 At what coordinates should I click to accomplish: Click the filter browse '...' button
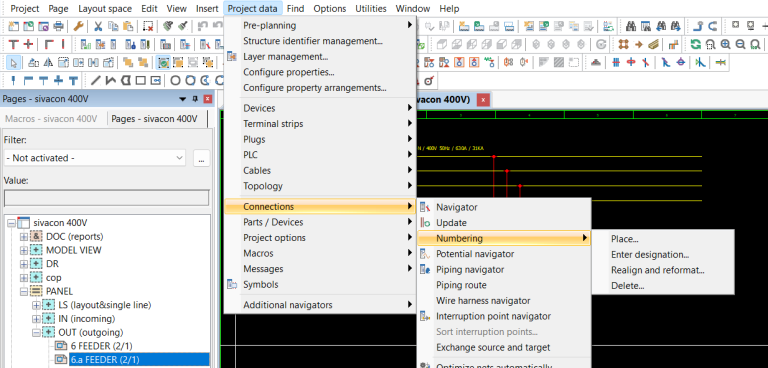(x=201, y=158)
